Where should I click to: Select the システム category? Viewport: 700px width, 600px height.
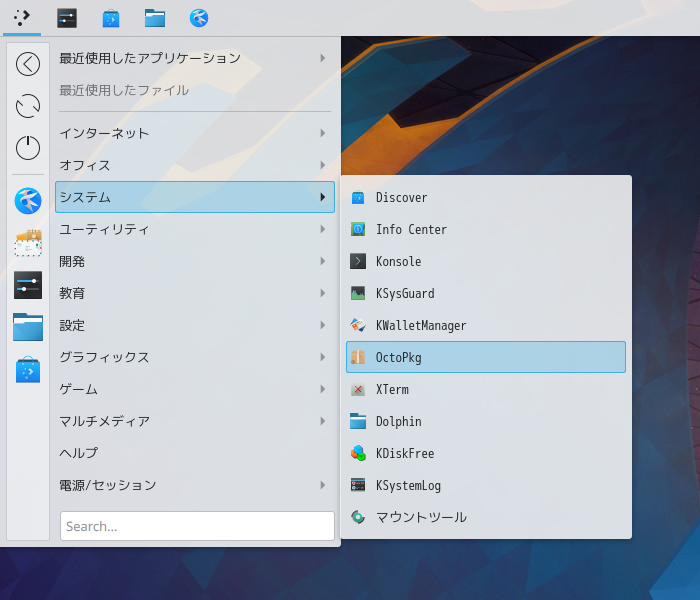point(195,197)
